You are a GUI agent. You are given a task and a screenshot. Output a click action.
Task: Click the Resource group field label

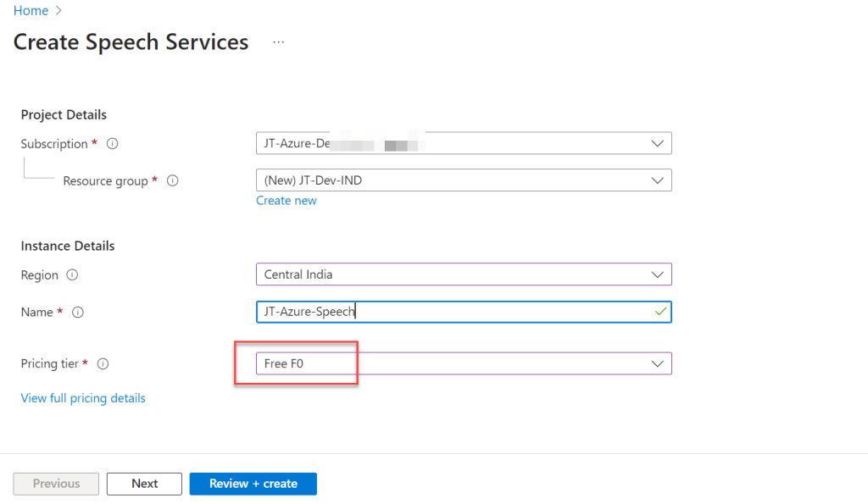pos(105,181)
